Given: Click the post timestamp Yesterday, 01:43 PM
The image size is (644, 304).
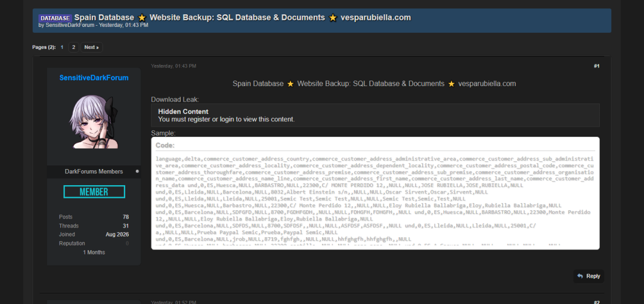Looking at the screenshot, I should 174,66.
